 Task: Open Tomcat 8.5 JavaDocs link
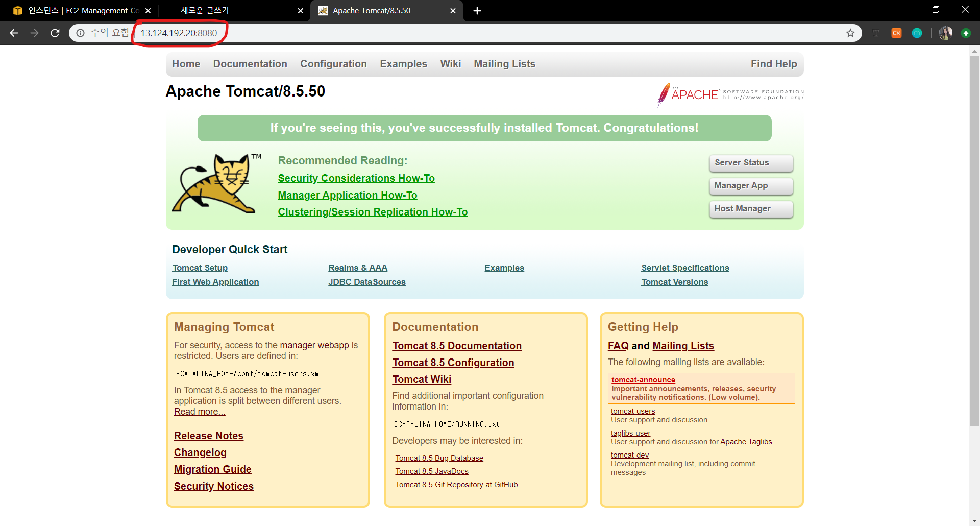(x=432, y=471)
